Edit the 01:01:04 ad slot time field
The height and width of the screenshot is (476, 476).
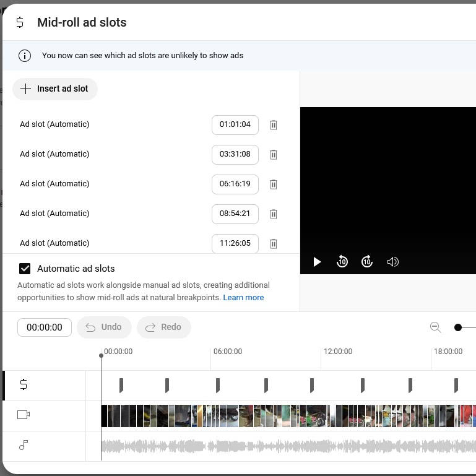[x=235, y=124]
